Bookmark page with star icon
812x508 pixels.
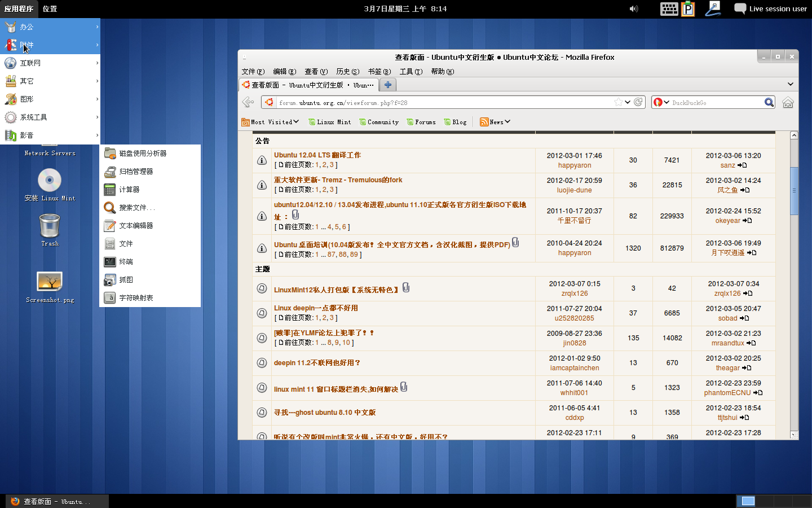(x=619, y=102)
